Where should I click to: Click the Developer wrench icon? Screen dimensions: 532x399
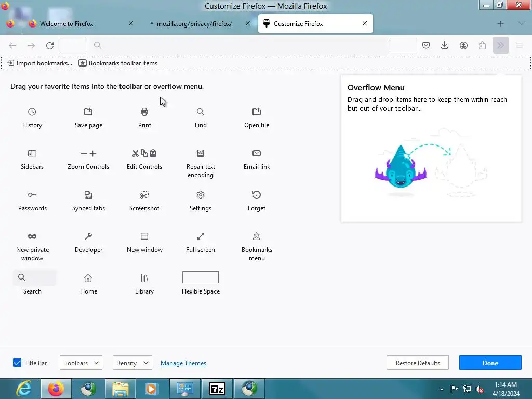point(88,236)
